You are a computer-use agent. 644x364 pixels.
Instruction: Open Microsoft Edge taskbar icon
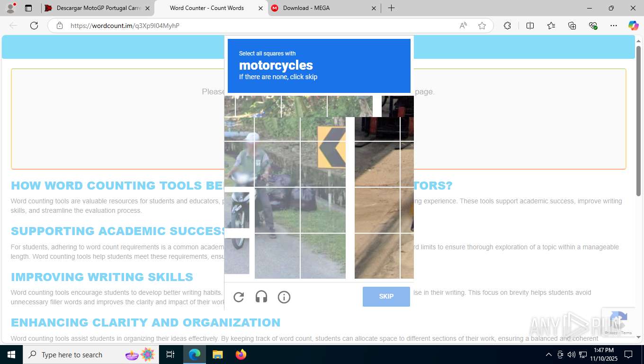tap(195, 355)
